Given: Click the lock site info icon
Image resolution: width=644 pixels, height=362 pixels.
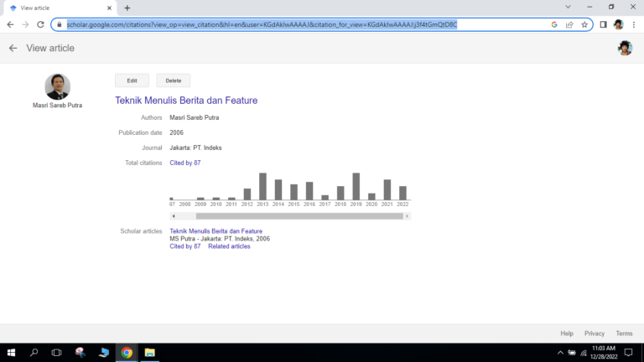Looking at the screenshot, I should tap(60, 24).
